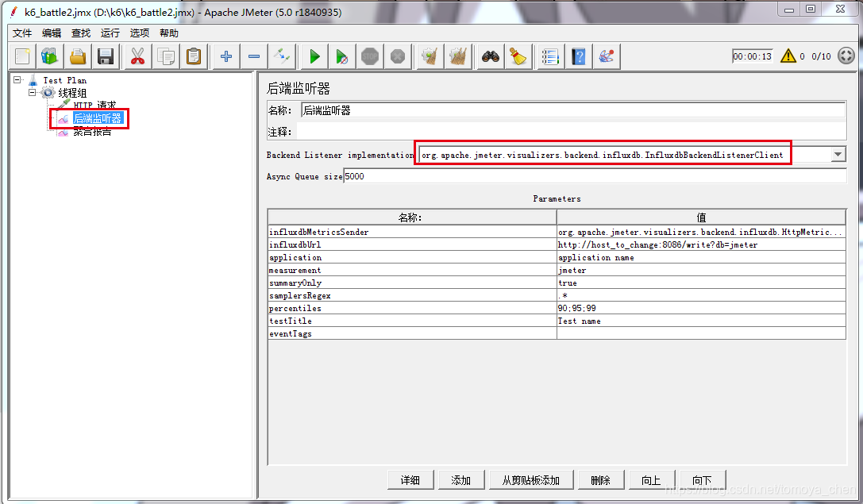The image size is (863, 504).
Task: Open the 编辑 menu
Action: click(52, 33)
